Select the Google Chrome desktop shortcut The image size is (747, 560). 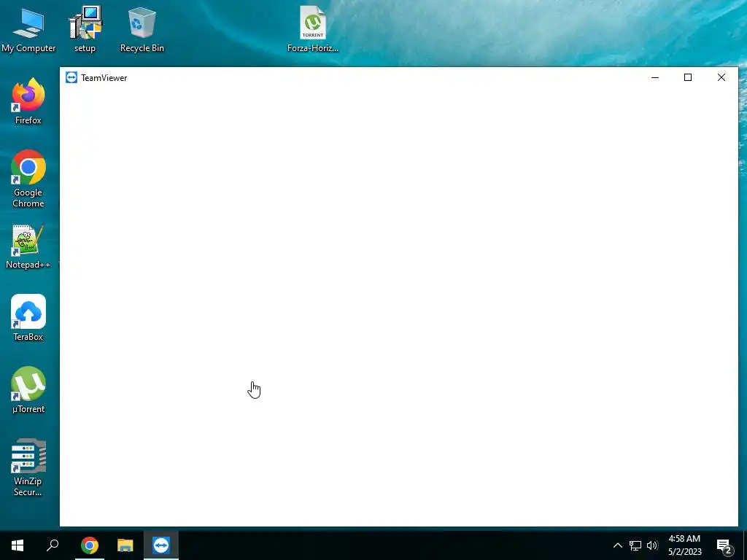pyautogui.click(x=28, y=179)
